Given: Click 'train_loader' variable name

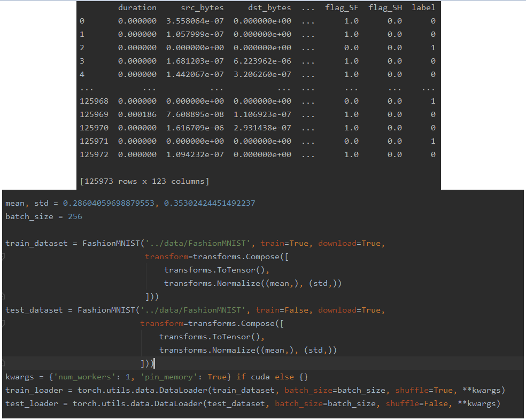Looking at the screenshot, I should 34,391.
